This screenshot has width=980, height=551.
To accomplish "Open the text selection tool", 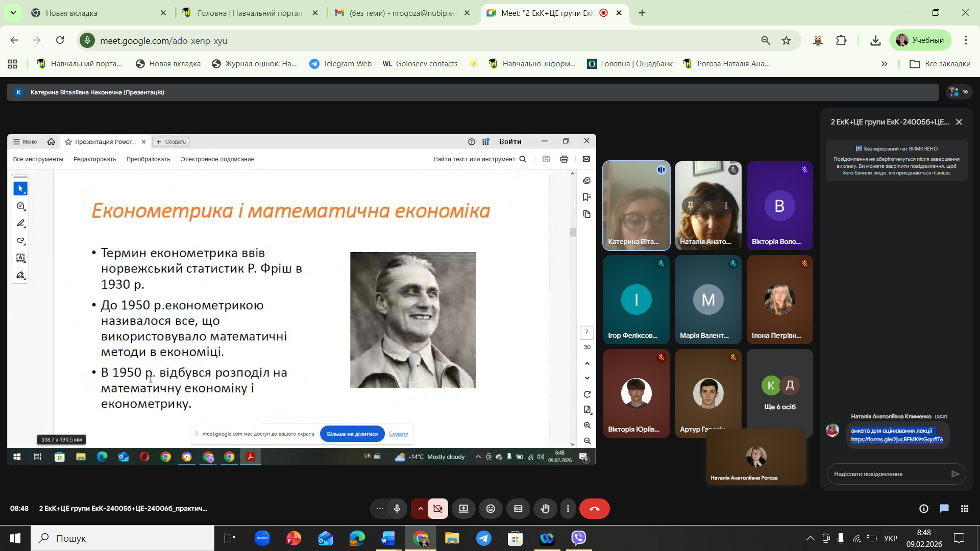I will [x=21, y=258].
